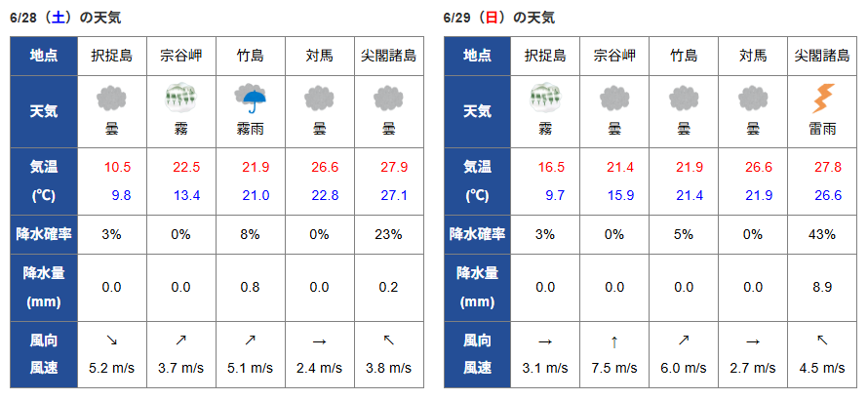Click the fog icon for 宗谷岬 on 6/28

[181, 99]
